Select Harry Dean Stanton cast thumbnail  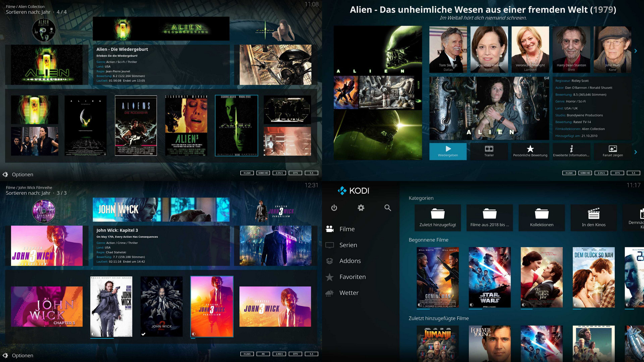pyautogui.click(x=572, y=50)
